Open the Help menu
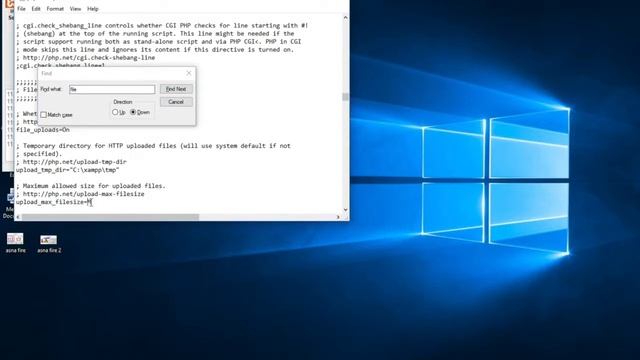 point(93,9)
